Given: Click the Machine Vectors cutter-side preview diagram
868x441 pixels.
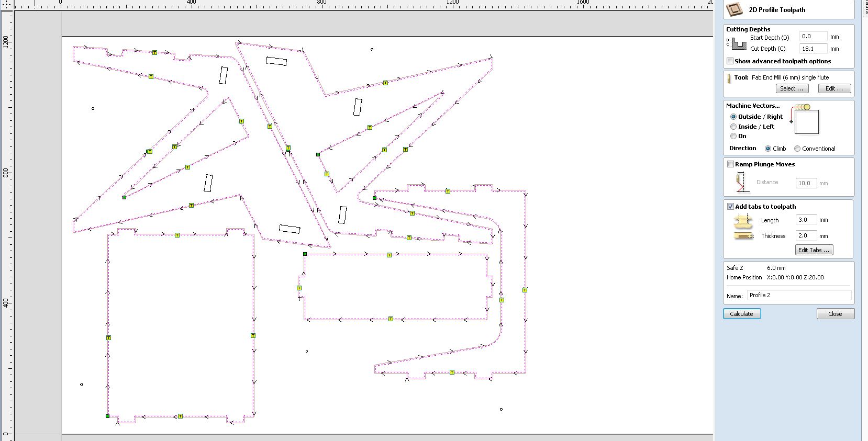Looking at the screenshot, I should 805,119.
